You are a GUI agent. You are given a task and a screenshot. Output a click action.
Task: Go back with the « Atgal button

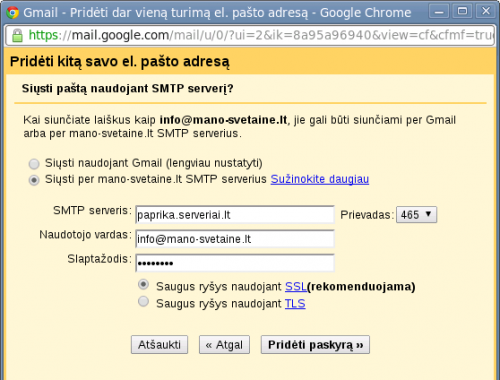coord(224,344)
